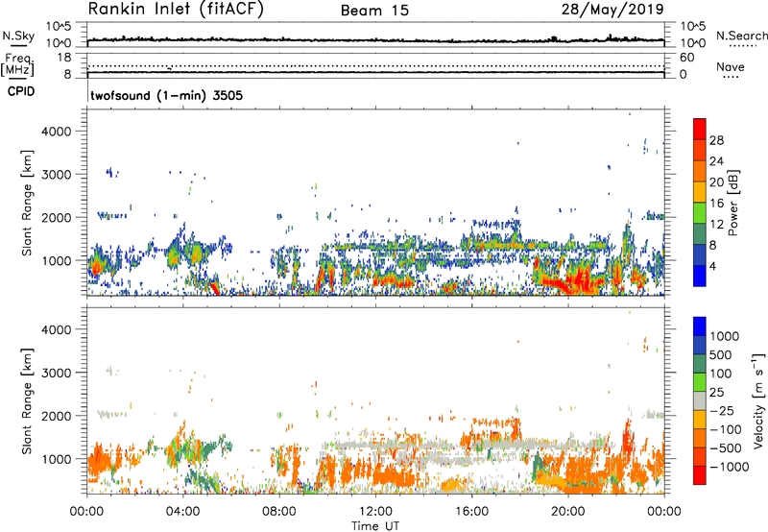Click the gray band of the velocity colorbar
The height and width of the screenshot is (532, 768).
700,401
